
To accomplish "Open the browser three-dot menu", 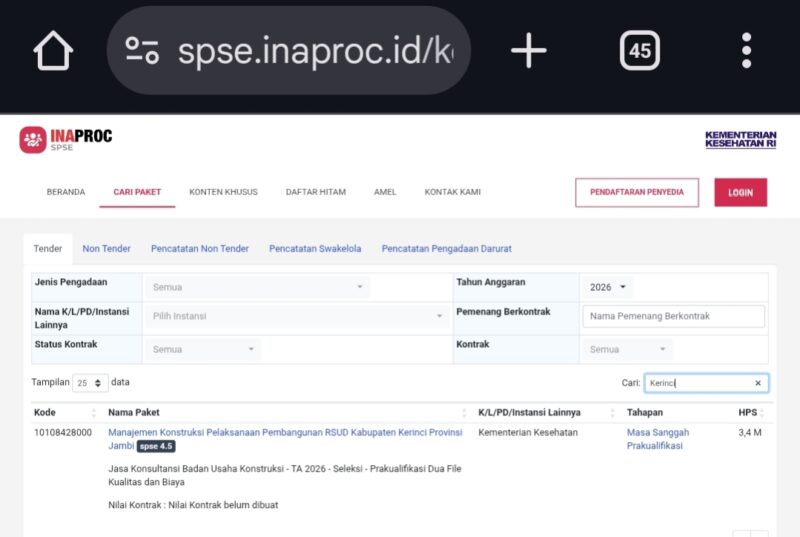I will pyautogui.click(x=746, y=50).
